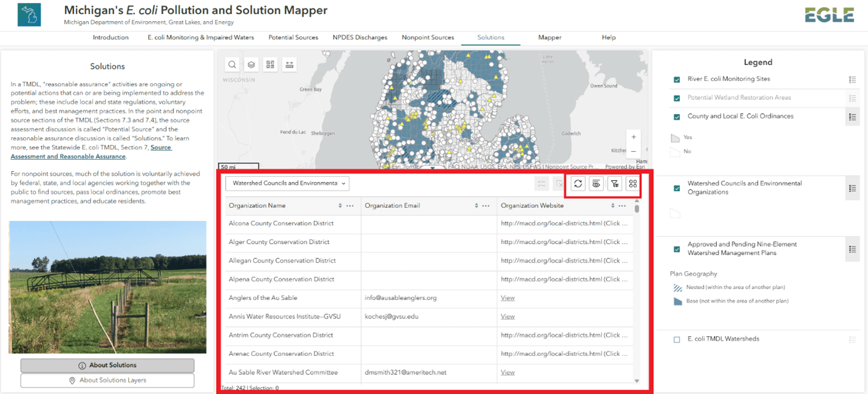
Task: Open the map search tool
Action: (x=232, y=64)
